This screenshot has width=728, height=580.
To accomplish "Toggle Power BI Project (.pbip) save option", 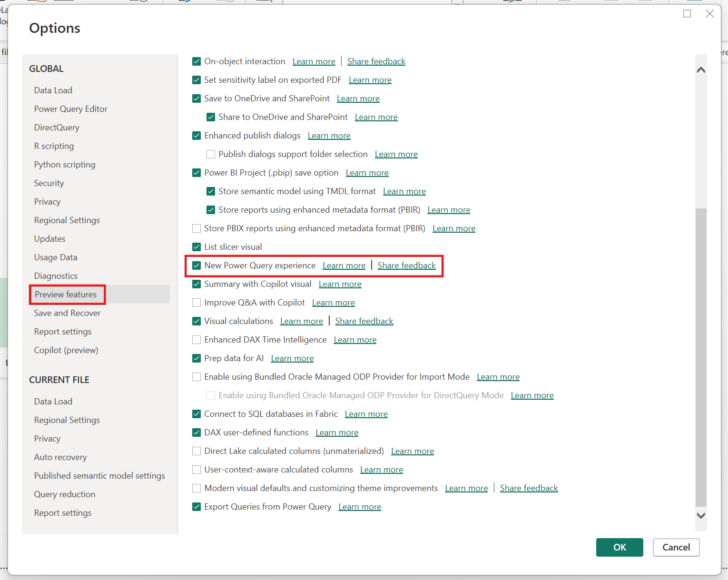I will coord(197,173).
